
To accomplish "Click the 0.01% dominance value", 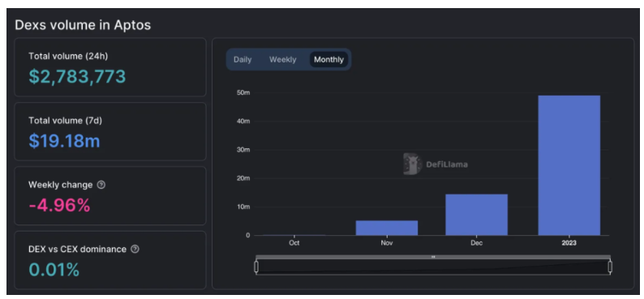I will pos(54,270).
